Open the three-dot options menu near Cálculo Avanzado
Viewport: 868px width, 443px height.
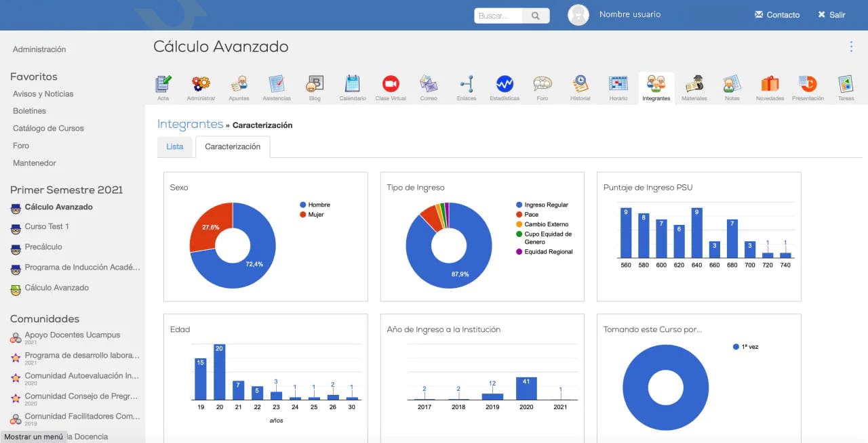(x=851, y=46)
